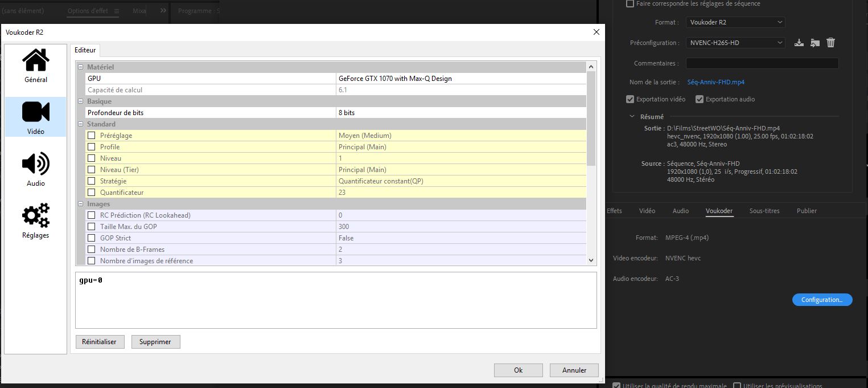Open the Réglages gears section
868x388 pixels.
(x=35, y=221)
